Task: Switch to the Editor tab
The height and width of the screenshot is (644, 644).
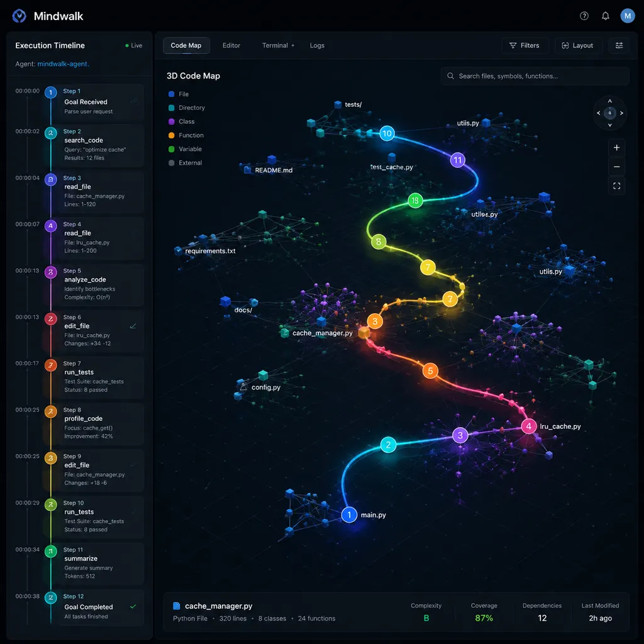Action: pos(231,45)
